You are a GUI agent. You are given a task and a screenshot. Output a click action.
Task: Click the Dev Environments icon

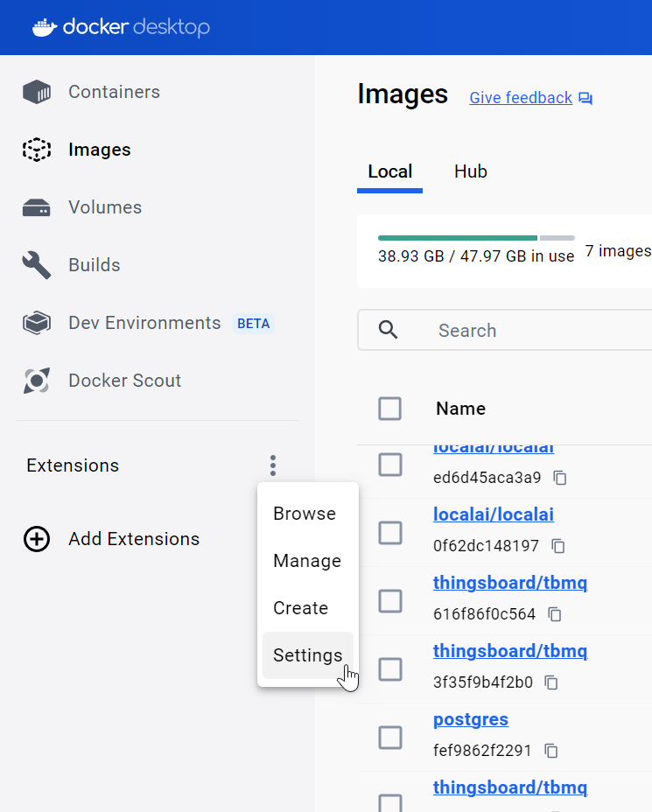(37, 323)
